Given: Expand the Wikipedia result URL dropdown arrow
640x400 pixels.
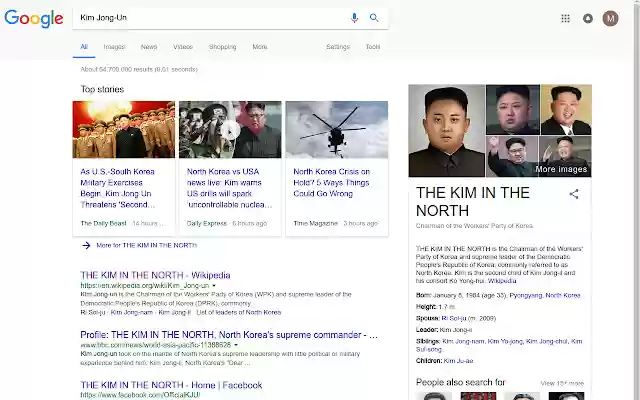Looking at the screenshot, I should (x=214, y=286).
